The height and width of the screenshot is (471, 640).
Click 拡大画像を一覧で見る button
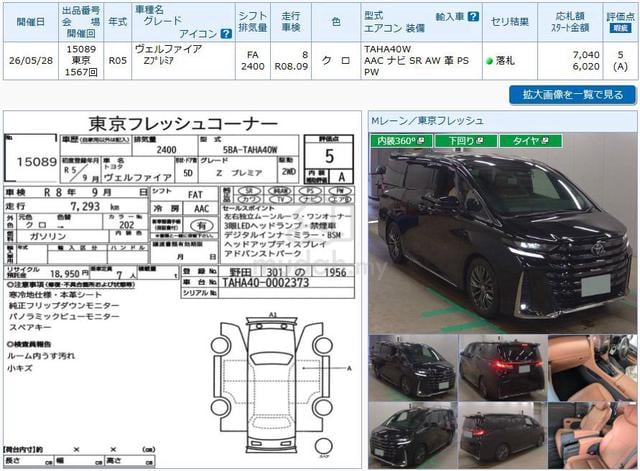(x=573, y=95)
